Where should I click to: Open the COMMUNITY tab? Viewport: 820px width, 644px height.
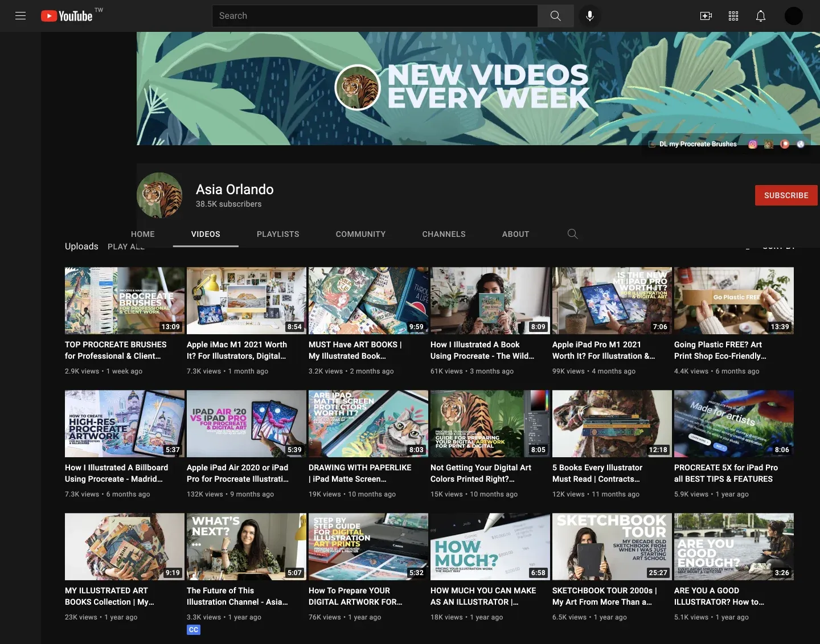click(360, 234)
